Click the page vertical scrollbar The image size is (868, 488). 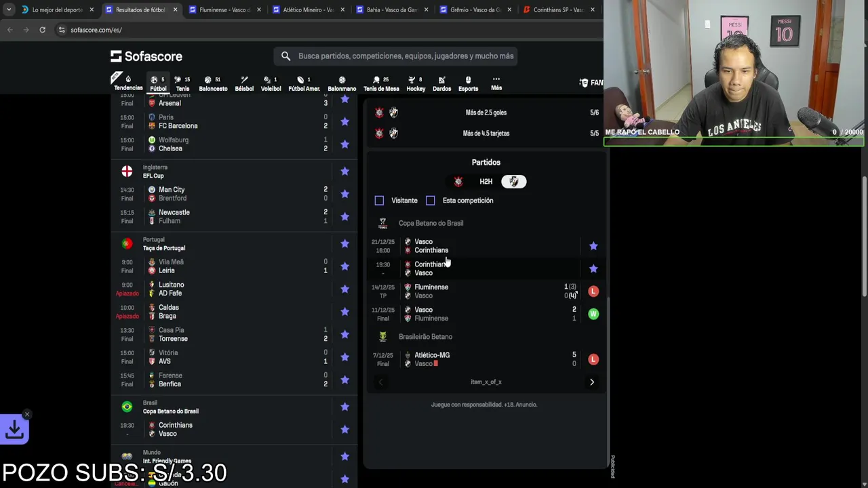tap(864, 236)
